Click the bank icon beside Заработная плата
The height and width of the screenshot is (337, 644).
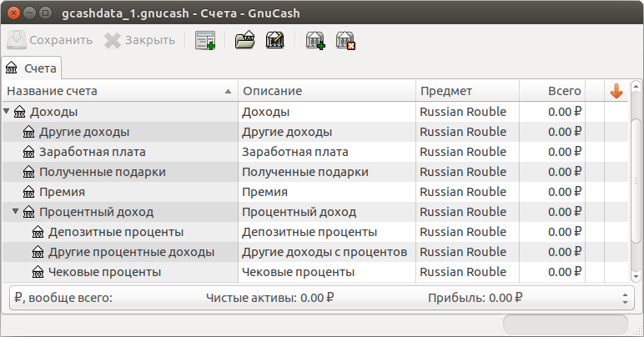click(28, 152)
